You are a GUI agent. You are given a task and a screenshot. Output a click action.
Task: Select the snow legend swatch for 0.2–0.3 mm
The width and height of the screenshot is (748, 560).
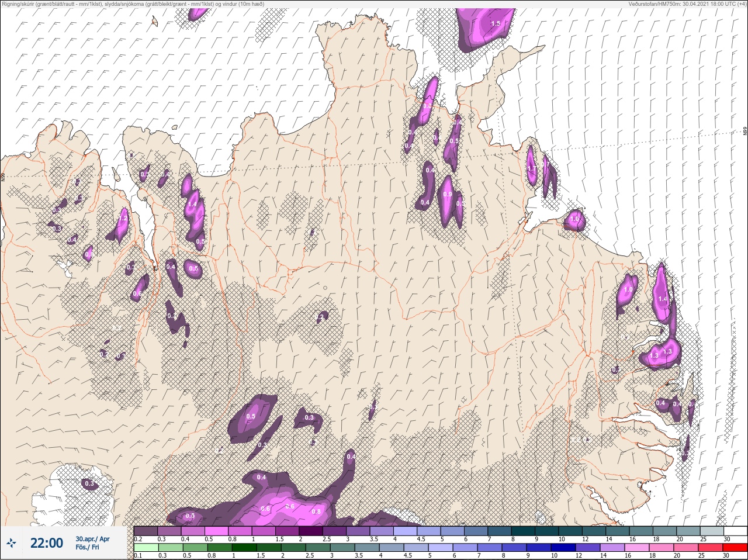coord(146,531)
